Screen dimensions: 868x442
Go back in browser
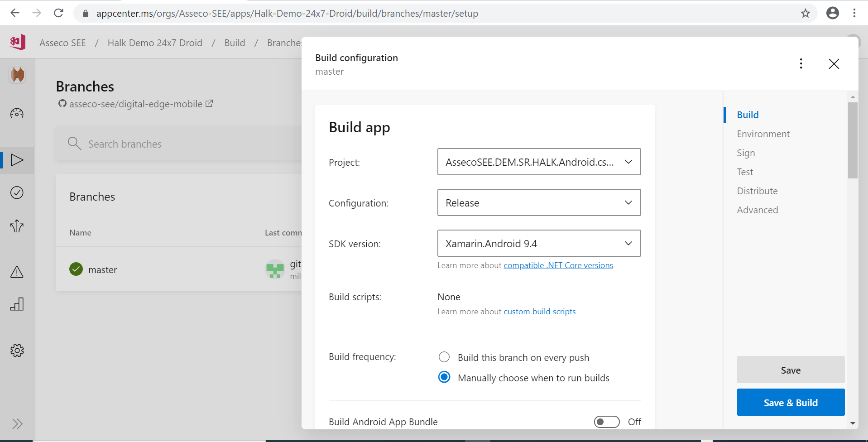(x=15, y=13)
